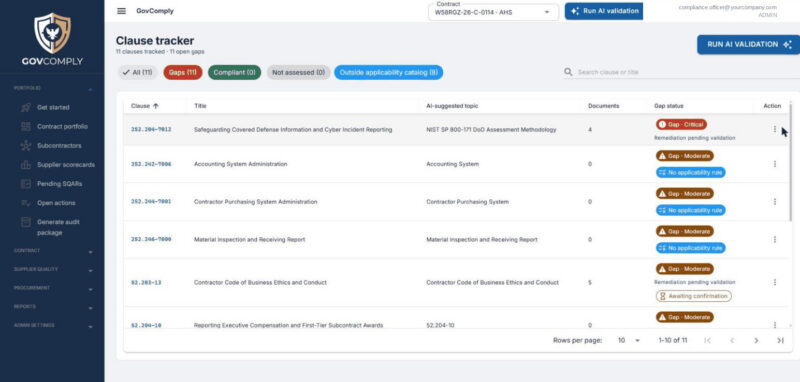This screenshot has width=800, height=382.
Task: Open the Rows per page dropdown
Action: click(x=629, y=340)
